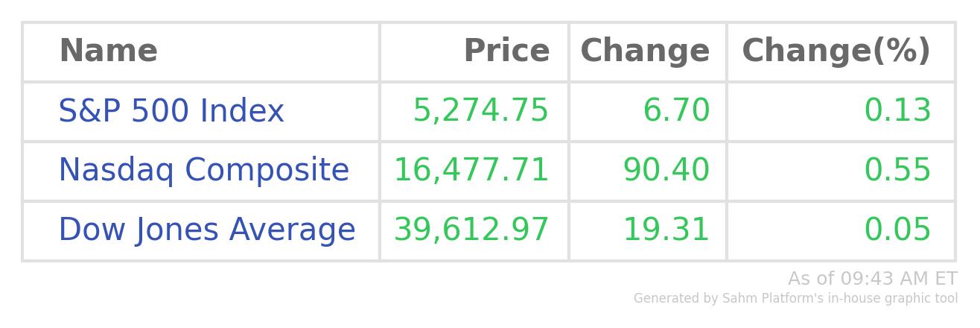The width and height of the screenshot is (980, 328).
Task: Click the Nasdaq price 16,477.71
Action: coord(471,171)
